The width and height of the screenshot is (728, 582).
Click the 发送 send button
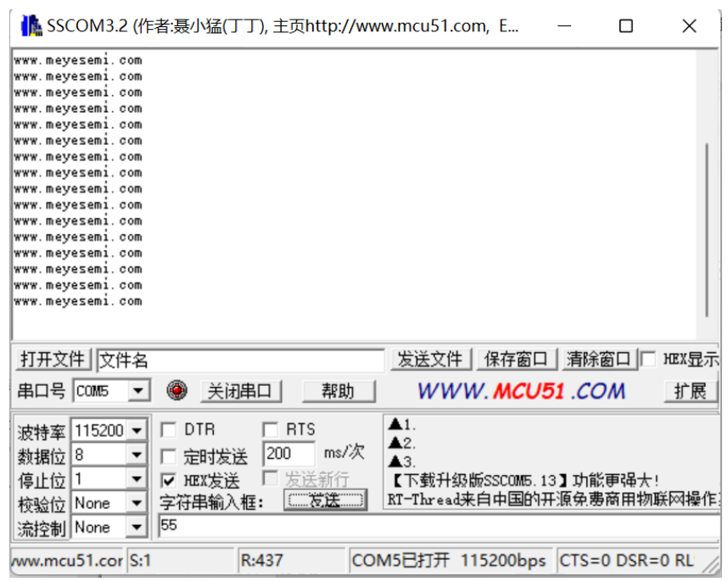coord(326,501)
